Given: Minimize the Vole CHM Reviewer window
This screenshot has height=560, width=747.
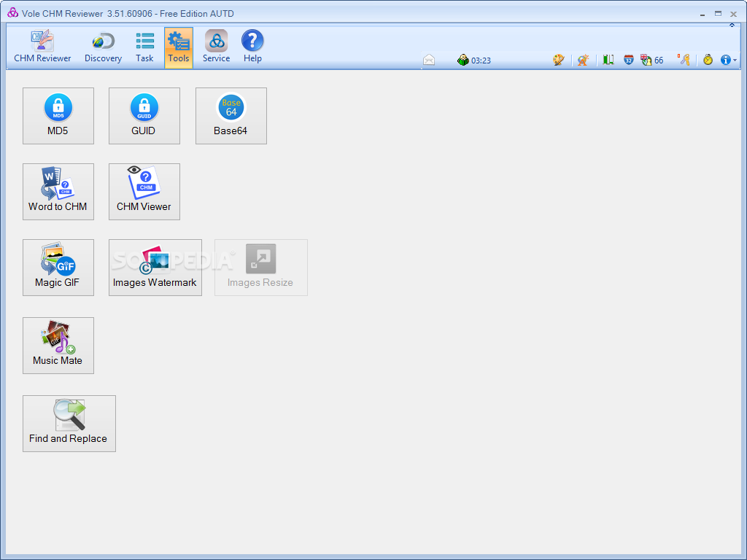Looking at the screenshot, I should coord(703,15).
